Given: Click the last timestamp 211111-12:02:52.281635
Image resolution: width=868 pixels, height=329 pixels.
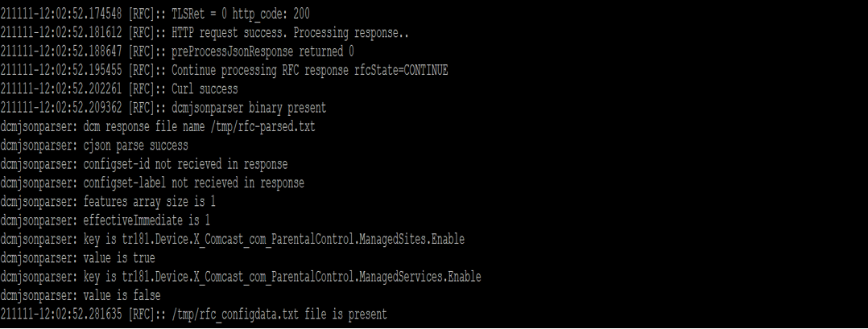Looking at the screenshot, I should pyautogui.click(x=62, y=314).
